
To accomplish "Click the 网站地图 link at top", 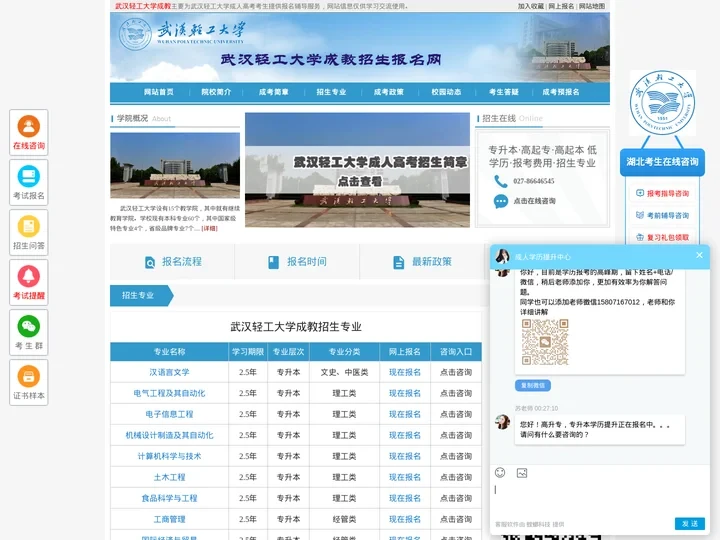I will point(592,6).
